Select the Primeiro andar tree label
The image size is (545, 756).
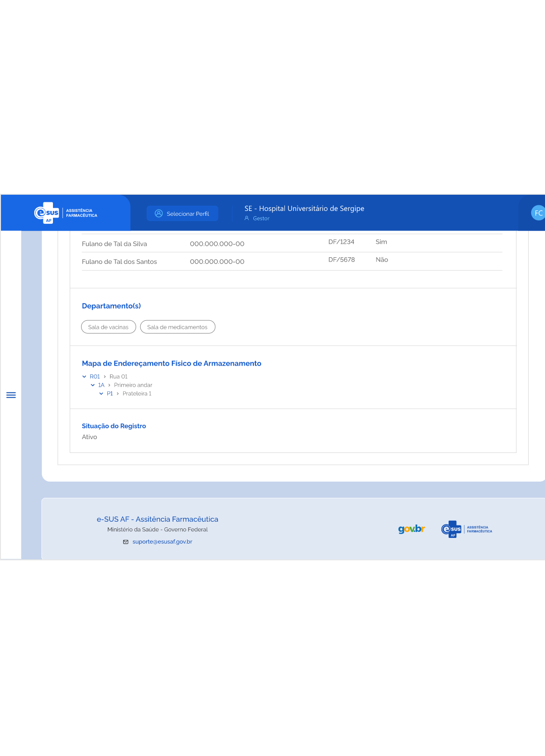(x=133, y=385)
